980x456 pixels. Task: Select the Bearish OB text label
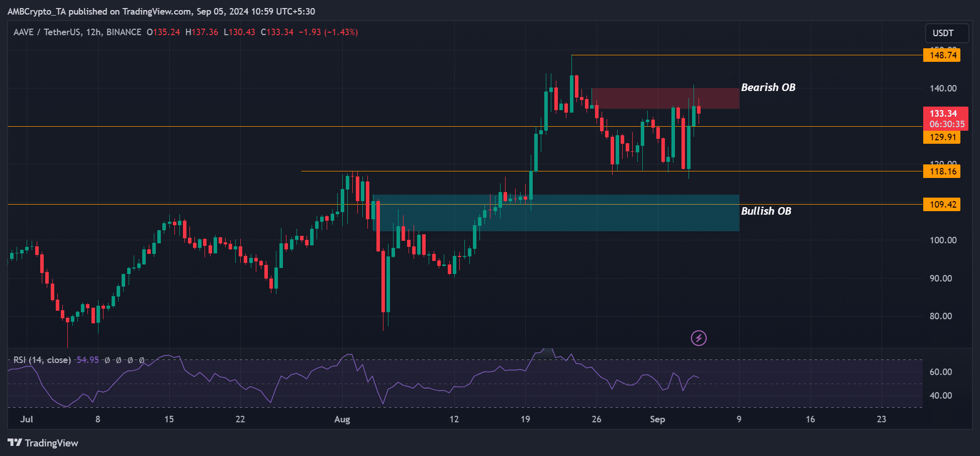768,87
